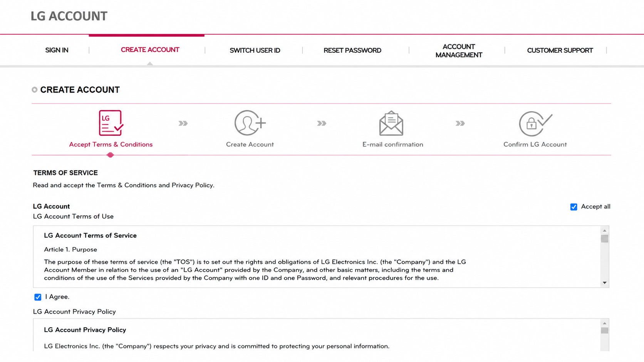
Task: Click the LG ACCOUNT header logo text
Action: tap(69, 16)
